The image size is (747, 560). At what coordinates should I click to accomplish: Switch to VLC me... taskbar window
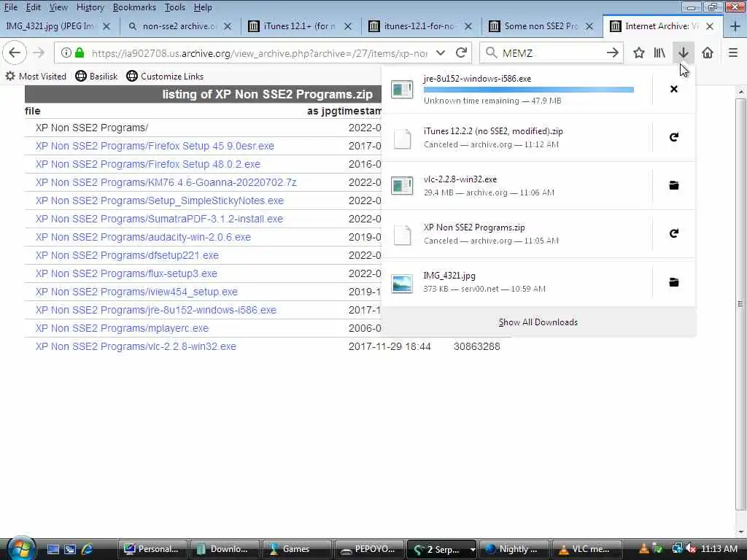click(586, 549)
